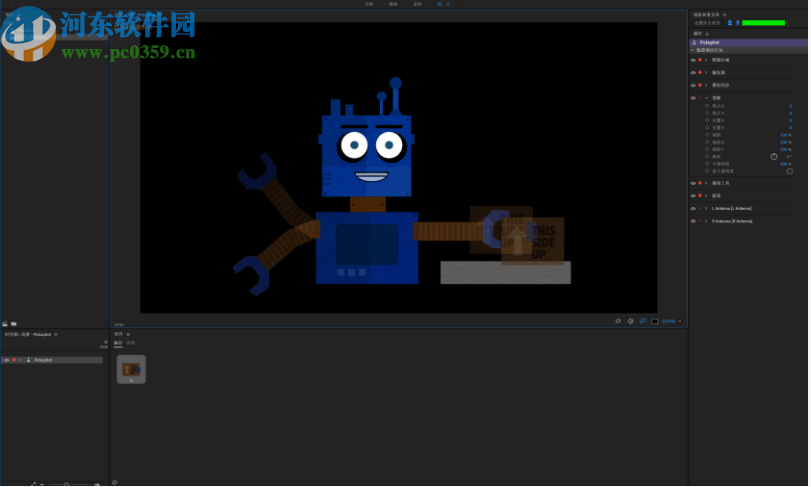Expand the Eye Gaze behavior row

(x=706, y=196)
